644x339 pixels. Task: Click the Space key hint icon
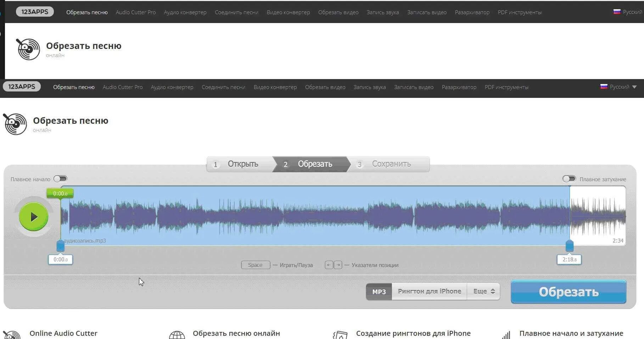tap(256, 265)
